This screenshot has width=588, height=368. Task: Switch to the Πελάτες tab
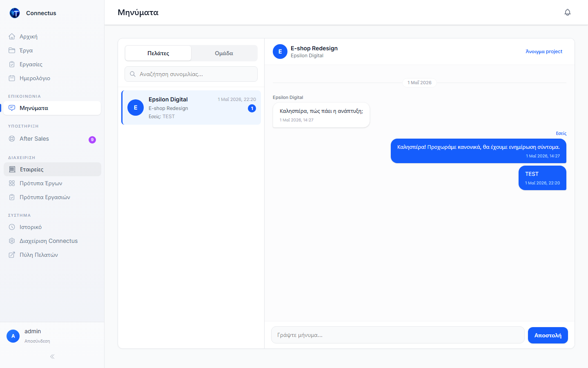coord(158,53)
